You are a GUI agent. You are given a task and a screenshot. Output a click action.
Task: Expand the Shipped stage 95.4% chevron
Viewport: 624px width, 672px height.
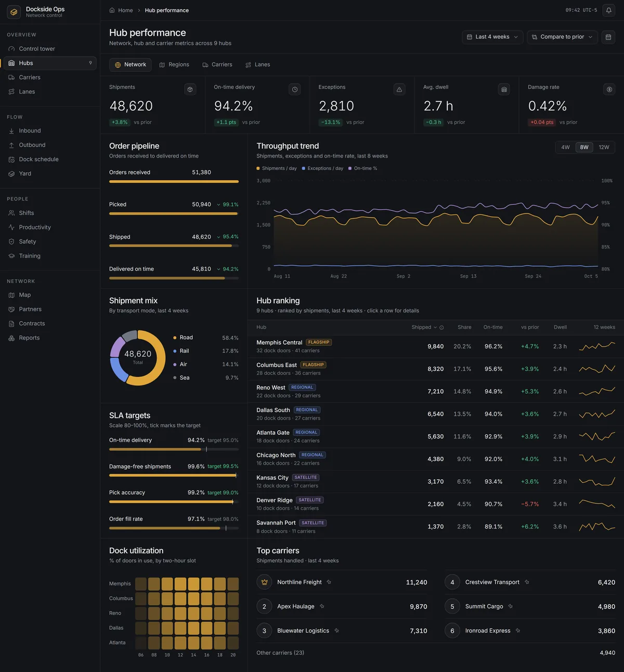(218, 237)
